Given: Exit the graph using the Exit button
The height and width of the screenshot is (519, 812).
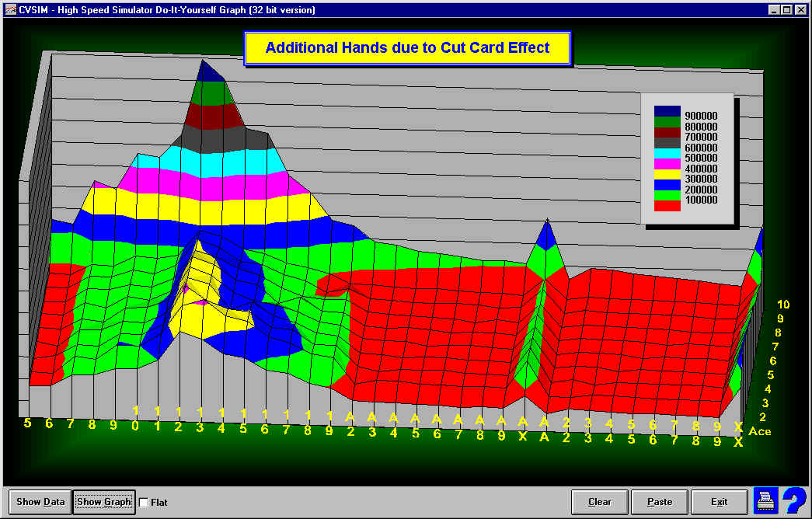Looking at the screenshot, I should click(719, 502).
